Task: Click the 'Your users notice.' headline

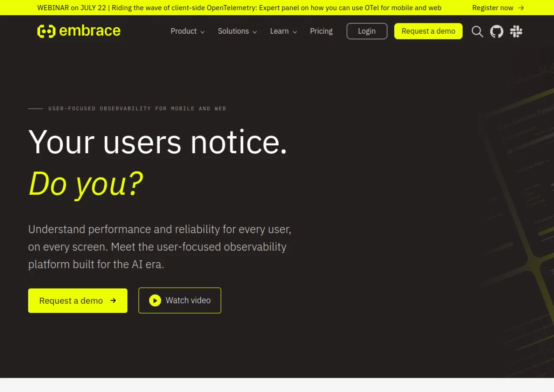Action: click(x=158, y=141)
